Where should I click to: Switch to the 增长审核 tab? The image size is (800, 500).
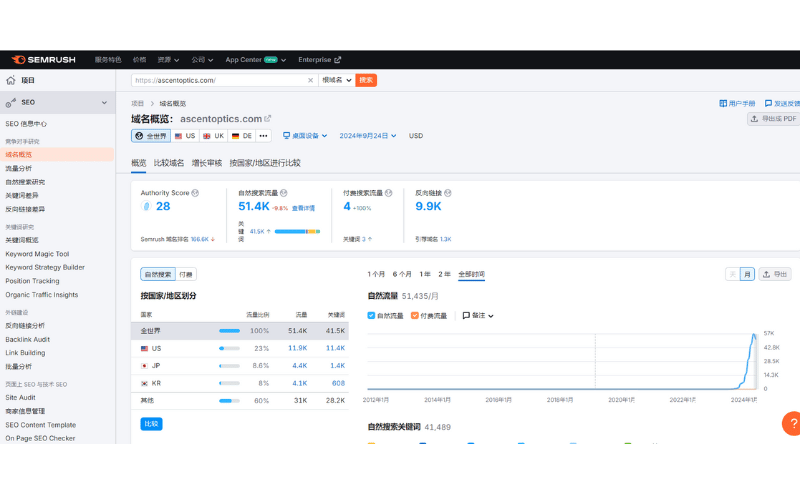(207, 163)
